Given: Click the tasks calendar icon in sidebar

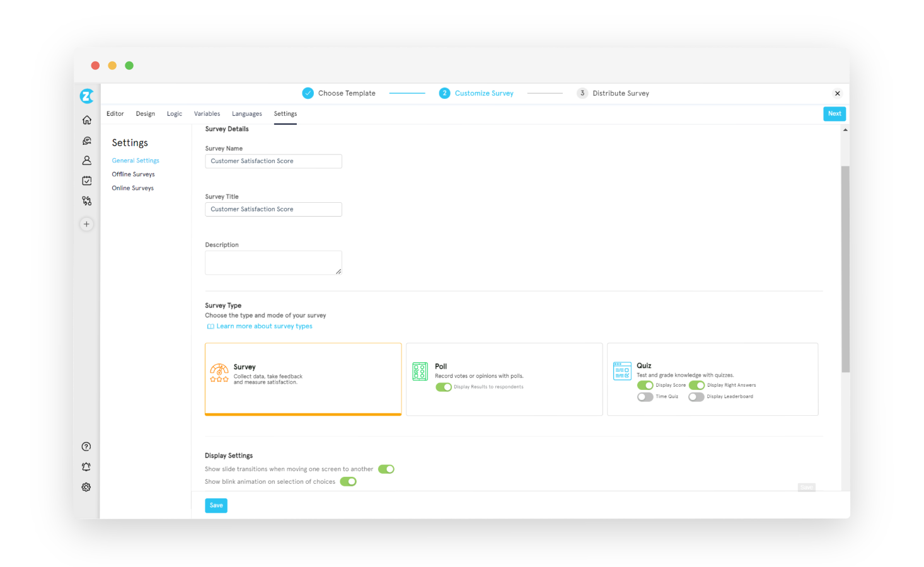Looking at the screenshot, I should point(86,180).
